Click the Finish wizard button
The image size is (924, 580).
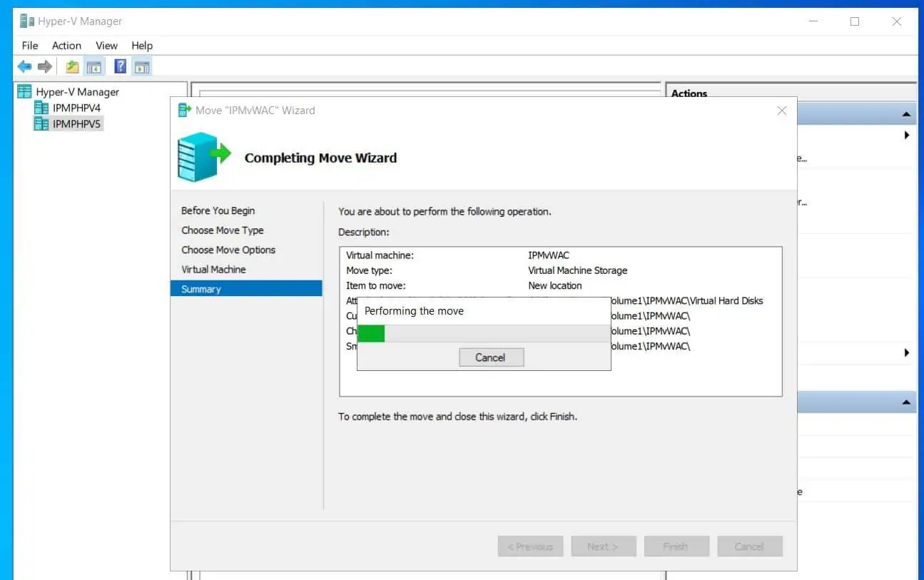click(x=676, y=546)
